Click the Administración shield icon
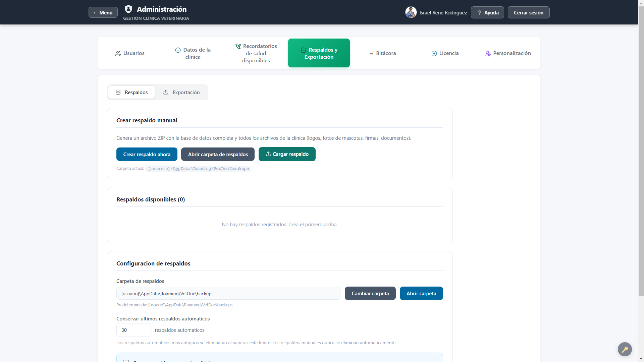This screenshot has width=644, height=362. pyautogui.click(x=128, y=9)
